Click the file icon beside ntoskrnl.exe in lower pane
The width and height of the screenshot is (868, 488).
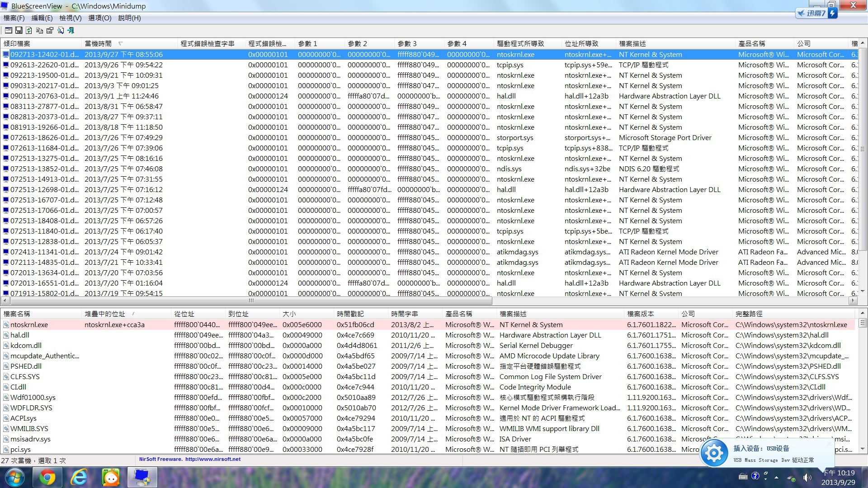6,324
